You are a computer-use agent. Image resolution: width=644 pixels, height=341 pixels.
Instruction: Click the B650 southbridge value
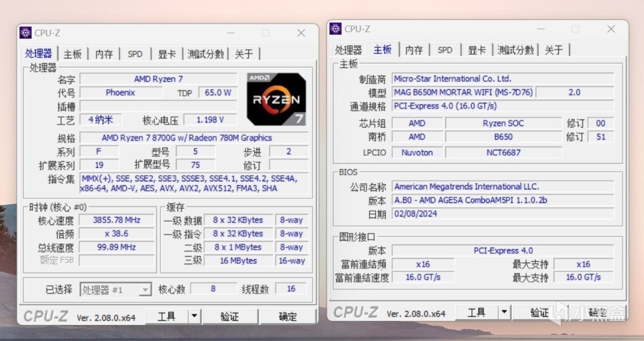[504, 137]
